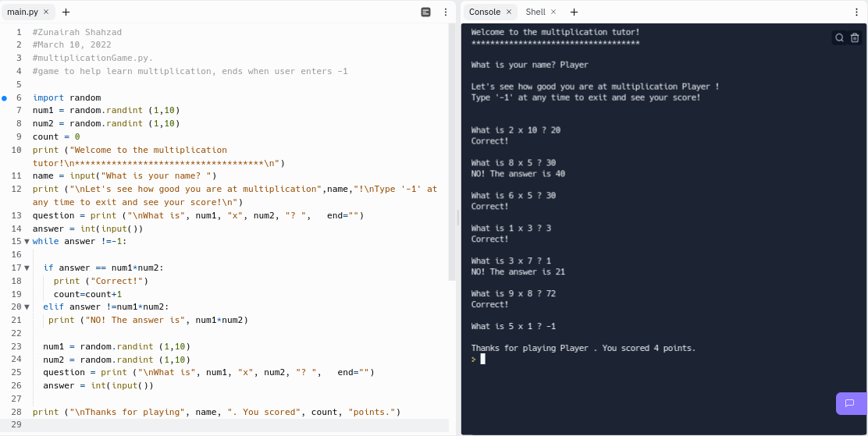Fold the if block at line 17
Image resolution: width=868 pixels, height=436 pixels.
[27, 268]
